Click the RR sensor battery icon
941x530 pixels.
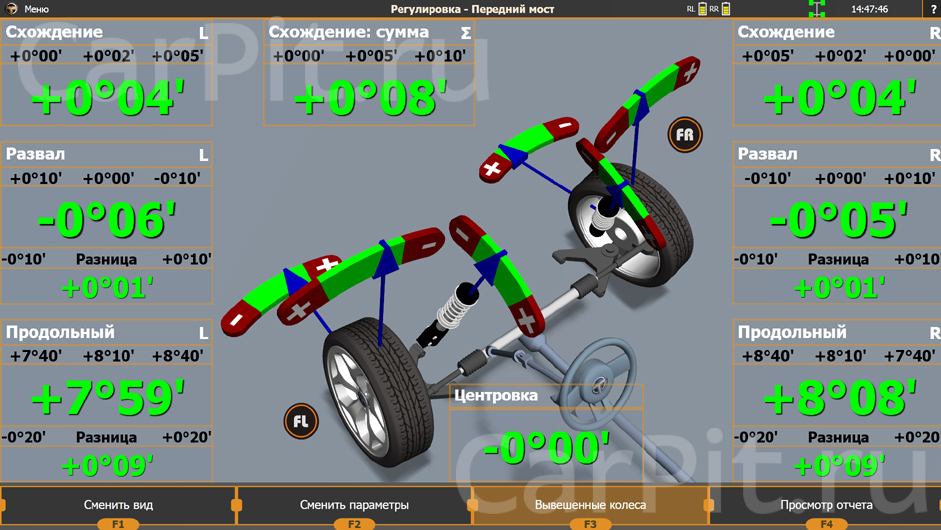coord(726,9)
